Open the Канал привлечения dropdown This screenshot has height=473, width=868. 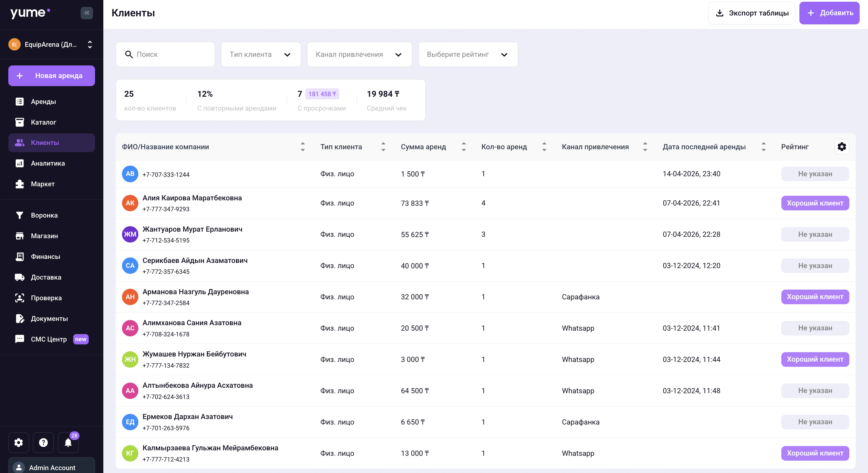point(359,55)
